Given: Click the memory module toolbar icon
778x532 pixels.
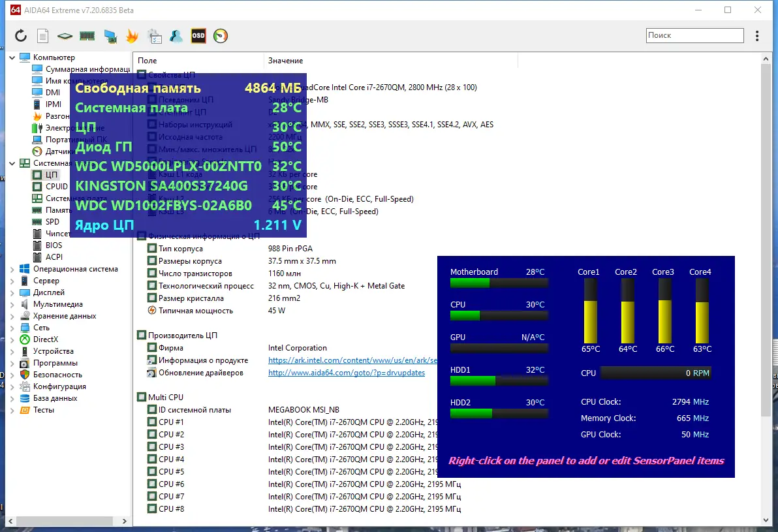Looking at the screenshot, I should pyautogui.click(x=87, y=36).
